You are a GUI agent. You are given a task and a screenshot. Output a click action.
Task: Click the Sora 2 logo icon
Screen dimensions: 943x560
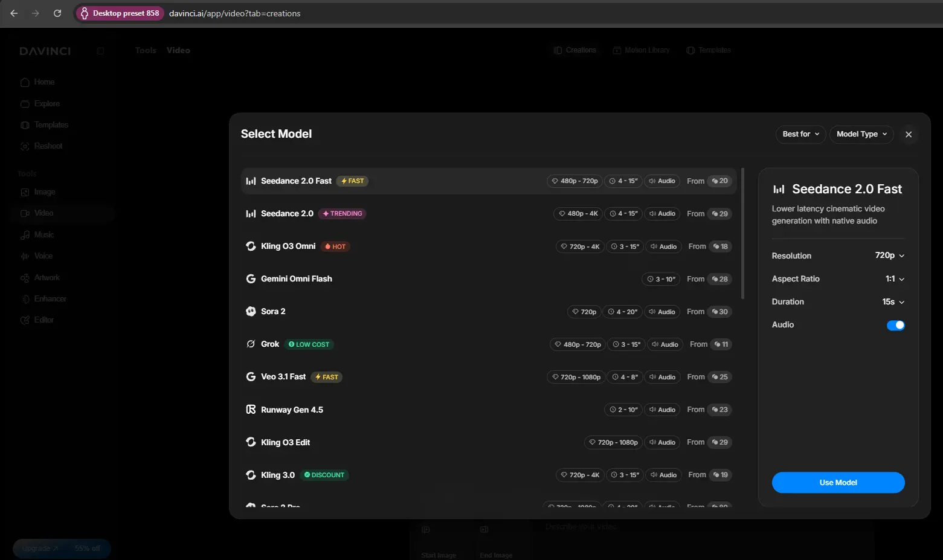(251, 312)
